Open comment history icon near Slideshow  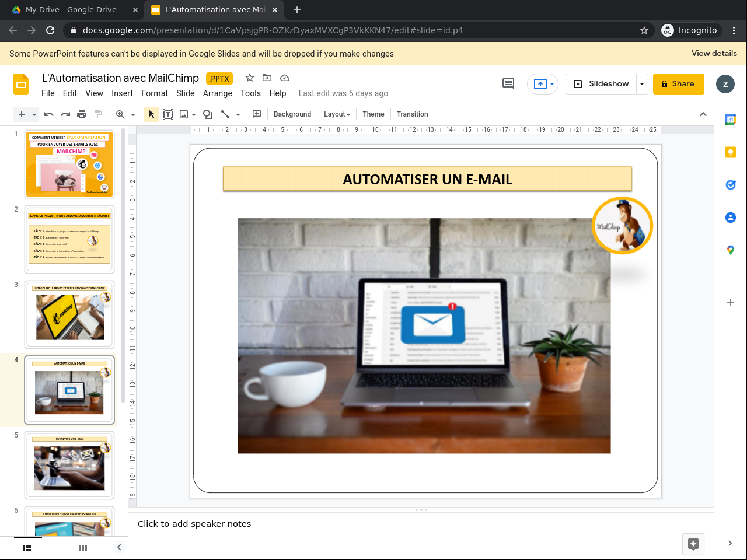(508, 84)
